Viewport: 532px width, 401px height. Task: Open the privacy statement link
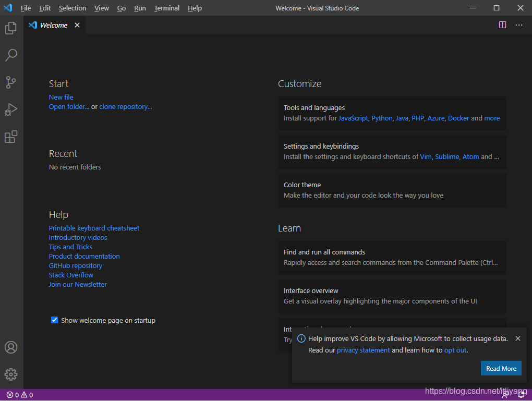click(x=363, y=350)
